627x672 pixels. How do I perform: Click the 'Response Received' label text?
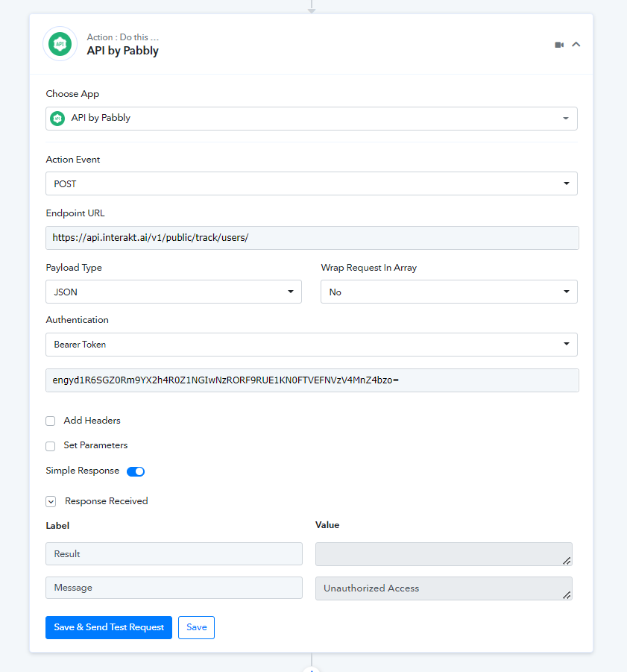coord(106,501)
